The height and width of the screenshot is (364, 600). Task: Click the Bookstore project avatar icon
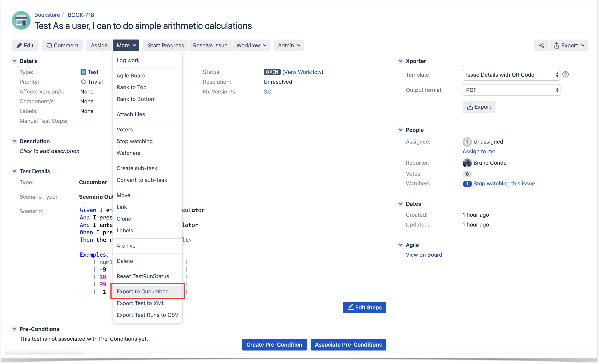[x=21, y=20]
